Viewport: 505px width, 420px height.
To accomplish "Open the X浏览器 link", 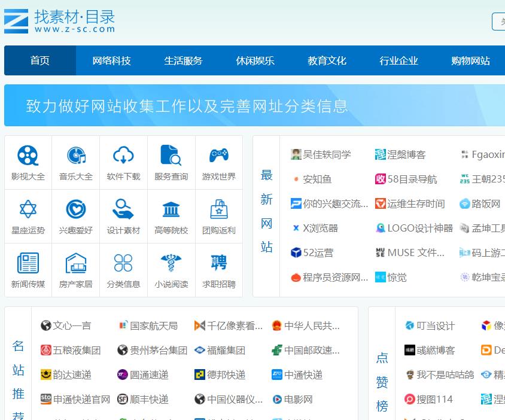I will (321, 229).
